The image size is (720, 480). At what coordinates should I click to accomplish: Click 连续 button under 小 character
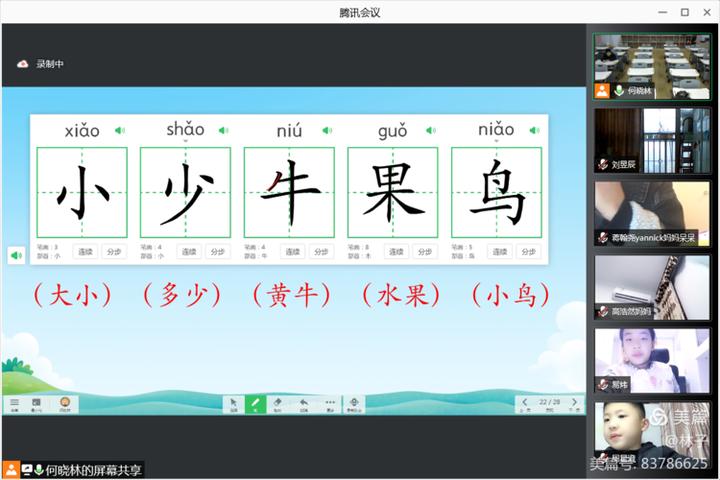[85, 252]
